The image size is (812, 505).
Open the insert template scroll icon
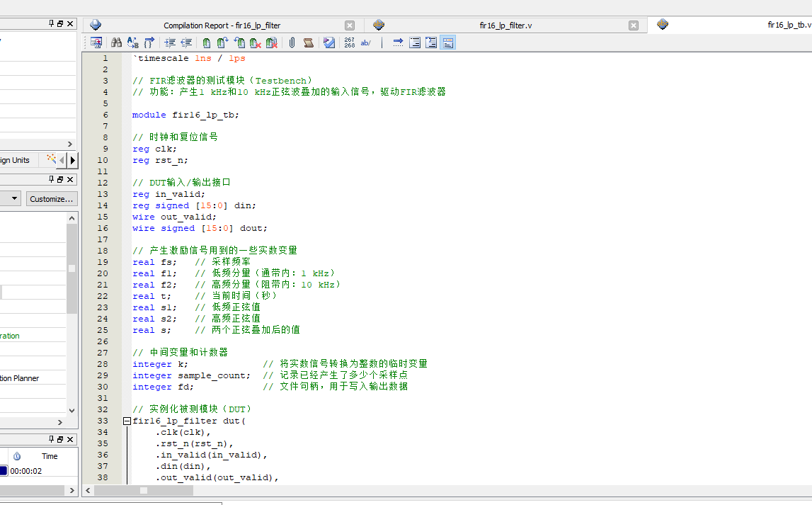click(x=309, y=42)
